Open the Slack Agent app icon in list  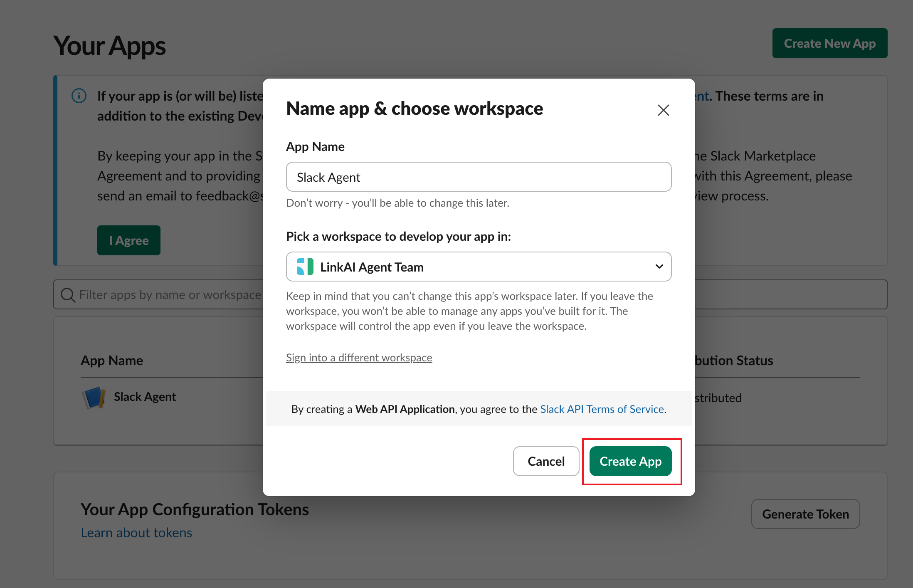(94, 397)
